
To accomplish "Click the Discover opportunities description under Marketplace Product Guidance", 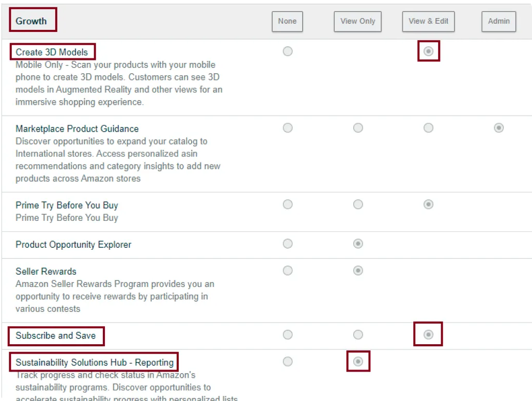I will click(118, 160).
